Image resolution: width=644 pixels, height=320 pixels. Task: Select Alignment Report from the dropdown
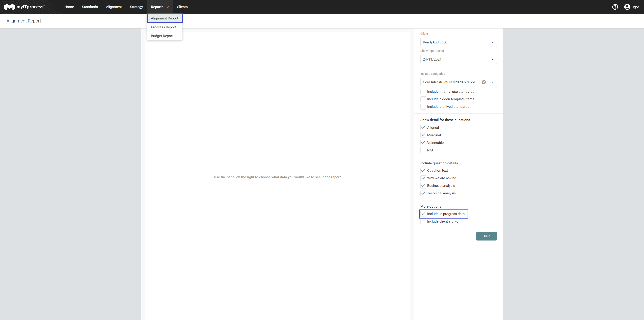[165, 18]
